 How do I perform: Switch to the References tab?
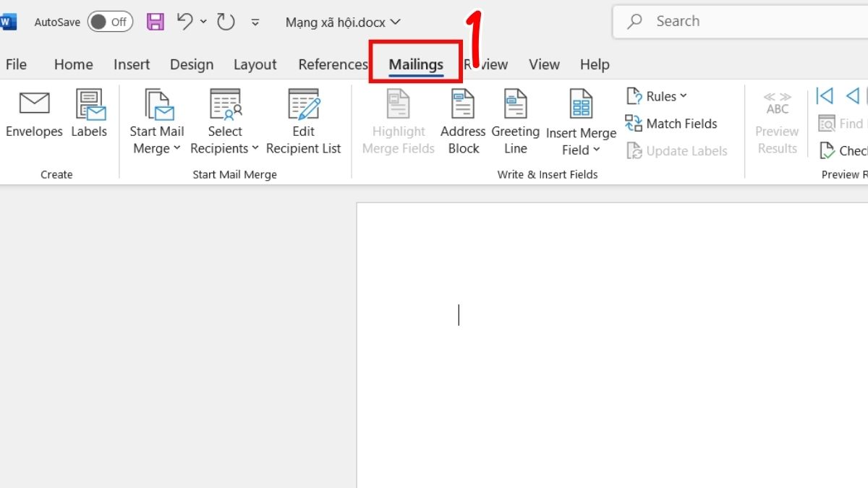333,64
